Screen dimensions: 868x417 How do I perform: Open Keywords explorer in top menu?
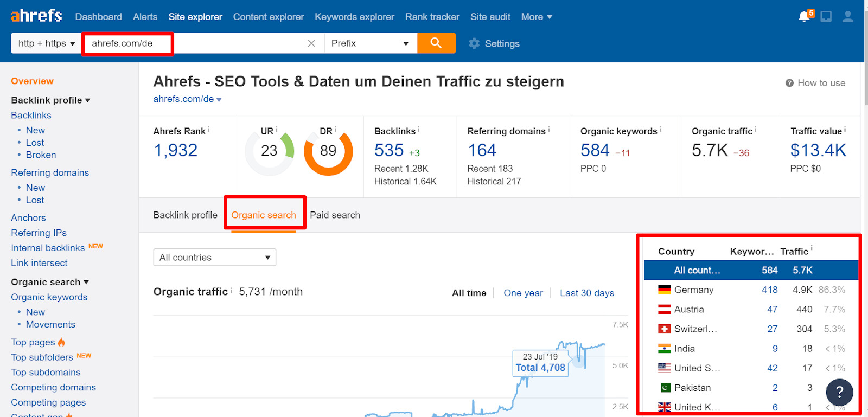354,17
